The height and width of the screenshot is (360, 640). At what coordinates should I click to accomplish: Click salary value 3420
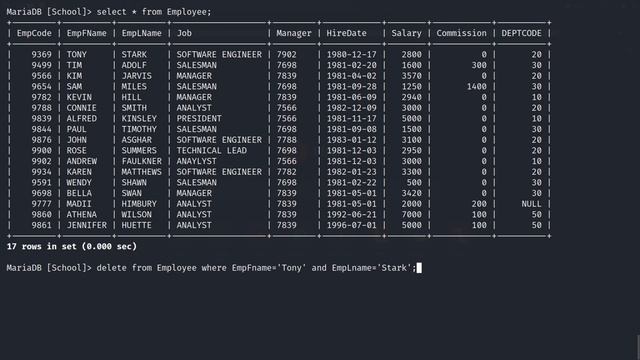[411, 193]
